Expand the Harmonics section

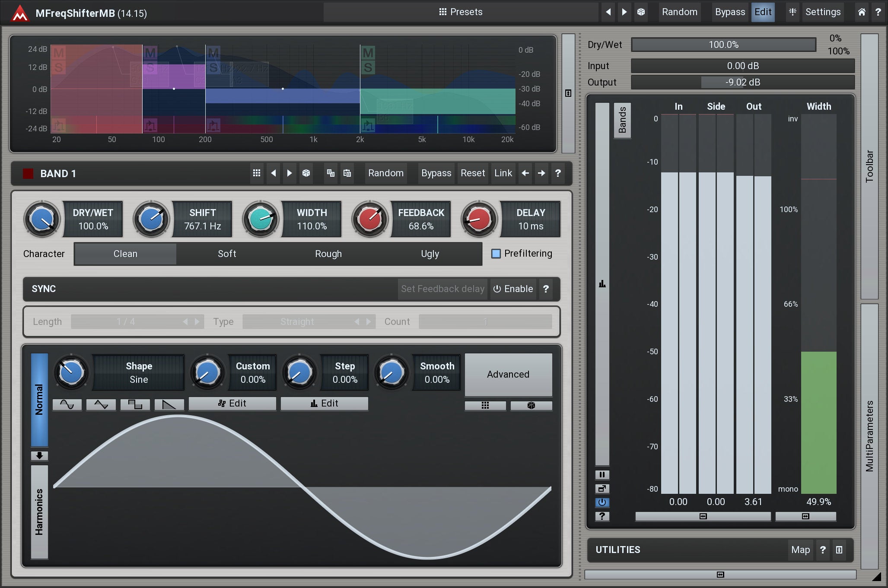39,512
